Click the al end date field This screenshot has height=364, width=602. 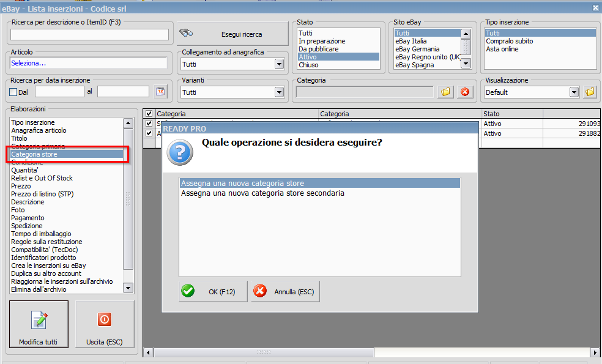click(123, 91)
